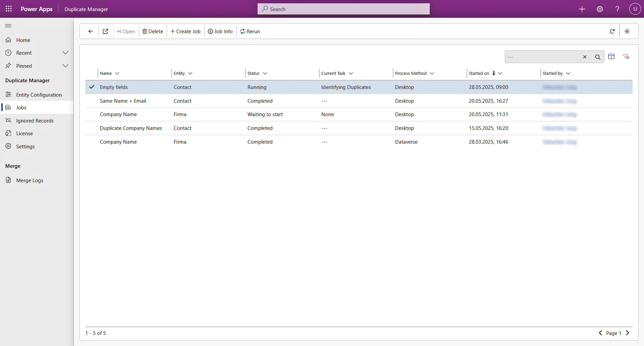Image resolution: width=644 pixels, height=346 pixels.
Task: Open the Process Method column dropdown
Action: pos(432,73)
